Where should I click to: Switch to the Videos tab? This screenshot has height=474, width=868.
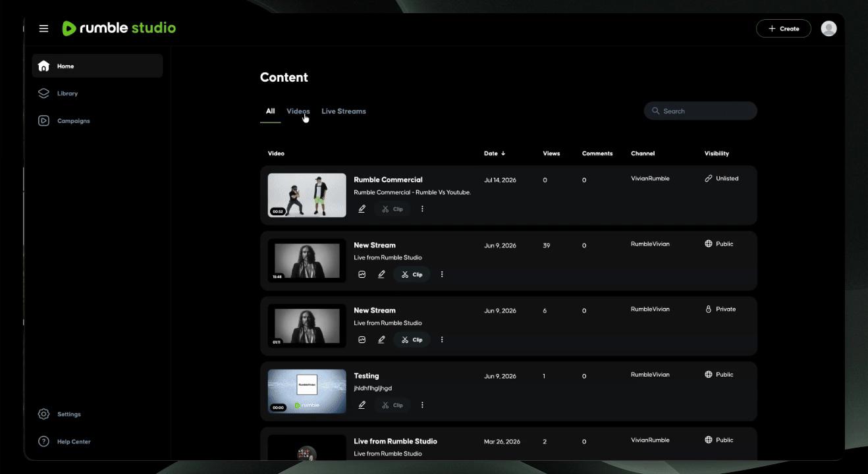pyautogui.click(x=298, y=111)
